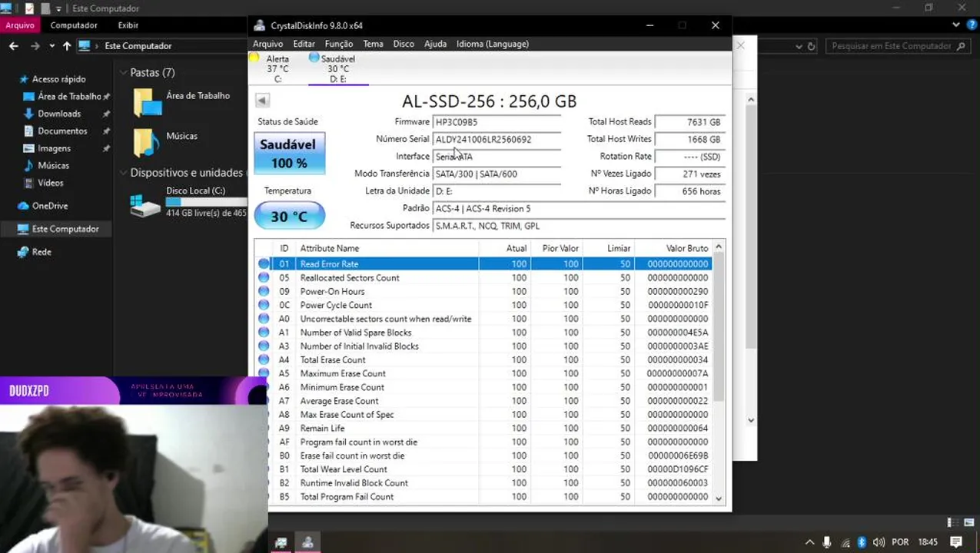
Task: Refresh the Este Computador view
Action: (811, 46)
